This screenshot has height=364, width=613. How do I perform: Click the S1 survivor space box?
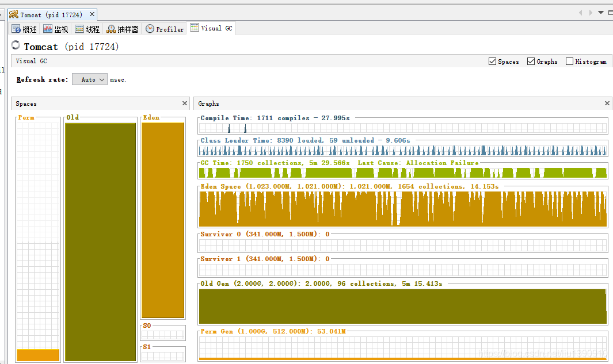163,356
